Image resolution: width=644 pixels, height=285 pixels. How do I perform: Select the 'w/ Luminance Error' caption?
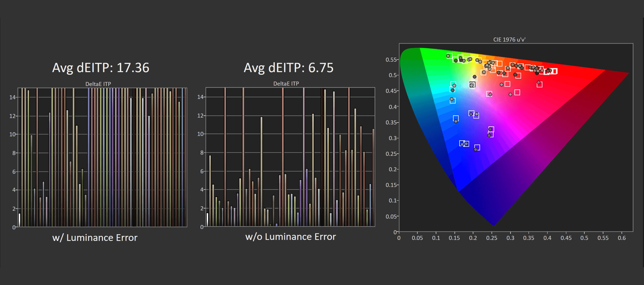[x=95, y=238]
